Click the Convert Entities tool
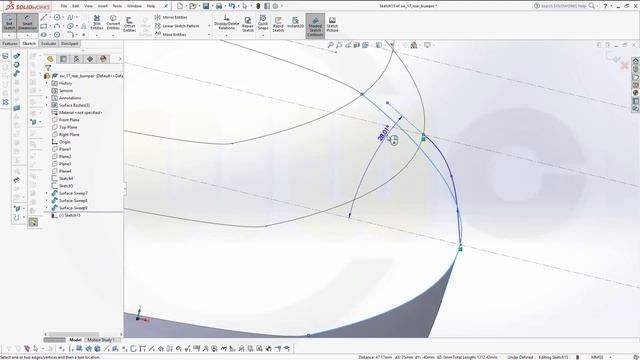The height and width of the screenshot is (360, 640). [113, 22]
